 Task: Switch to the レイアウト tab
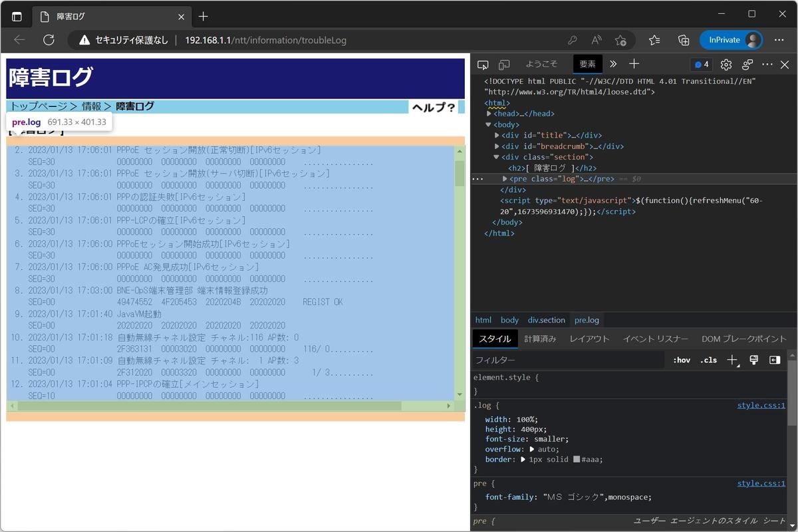pos(589,338)
